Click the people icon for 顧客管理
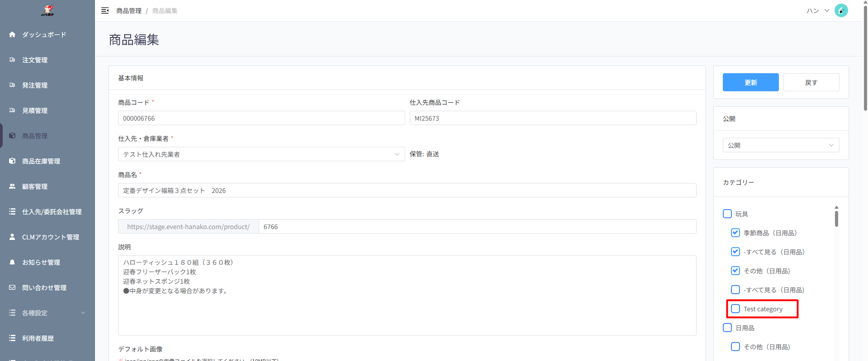This screenshot has width=868, height=361. [x=12, y=186]
